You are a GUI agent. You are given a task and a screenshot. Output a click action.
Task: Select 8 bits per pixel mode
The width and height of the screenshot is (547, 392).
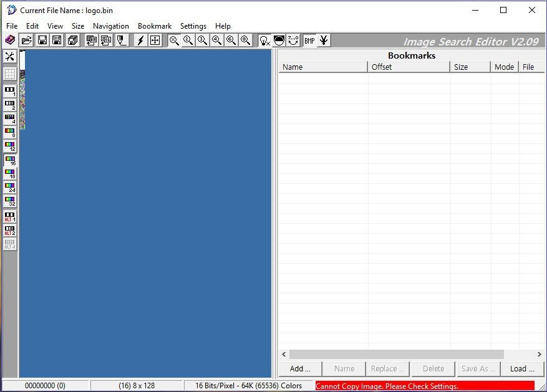point(10,132)
